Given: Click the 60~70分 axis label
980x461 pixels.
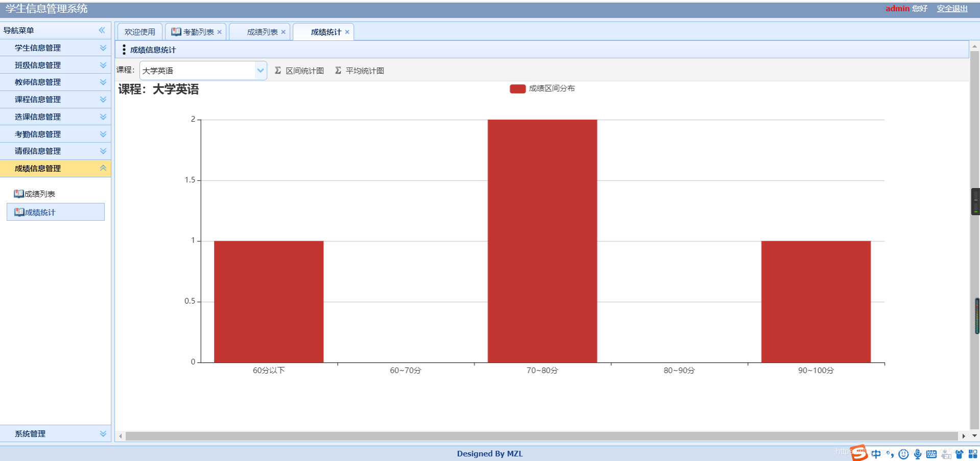Looking at the screenshot, I should (406, 370).
